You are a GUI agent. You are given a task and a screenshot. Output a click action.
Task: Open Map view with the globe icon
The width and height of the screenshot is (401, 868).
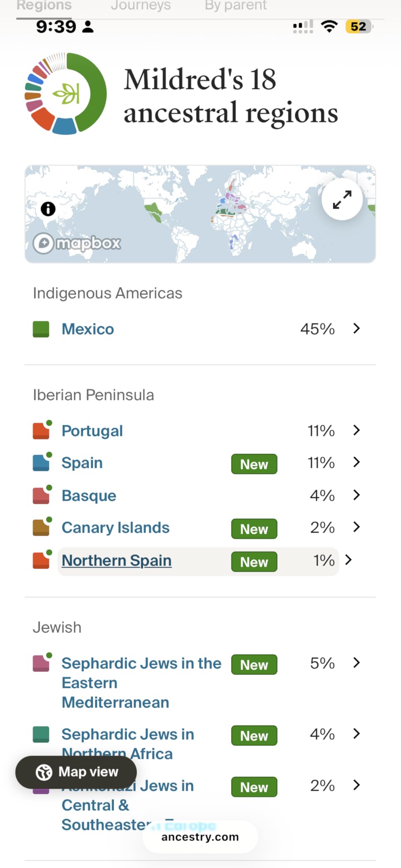tap(45, 772)
